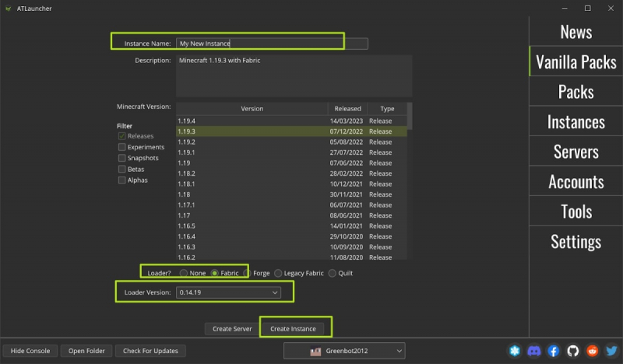Enable the Snapshots filter checkbox
Screen dimensions: 623x364
(121, 158)
